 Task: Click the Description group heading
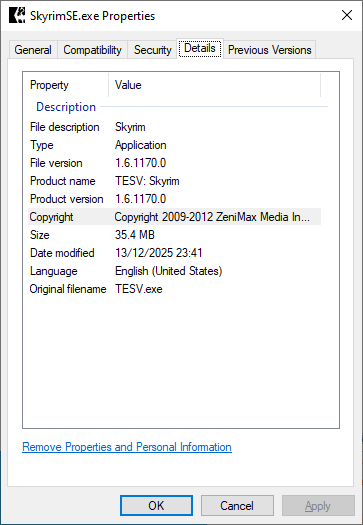pyautogui.click(x=66, y=107)
